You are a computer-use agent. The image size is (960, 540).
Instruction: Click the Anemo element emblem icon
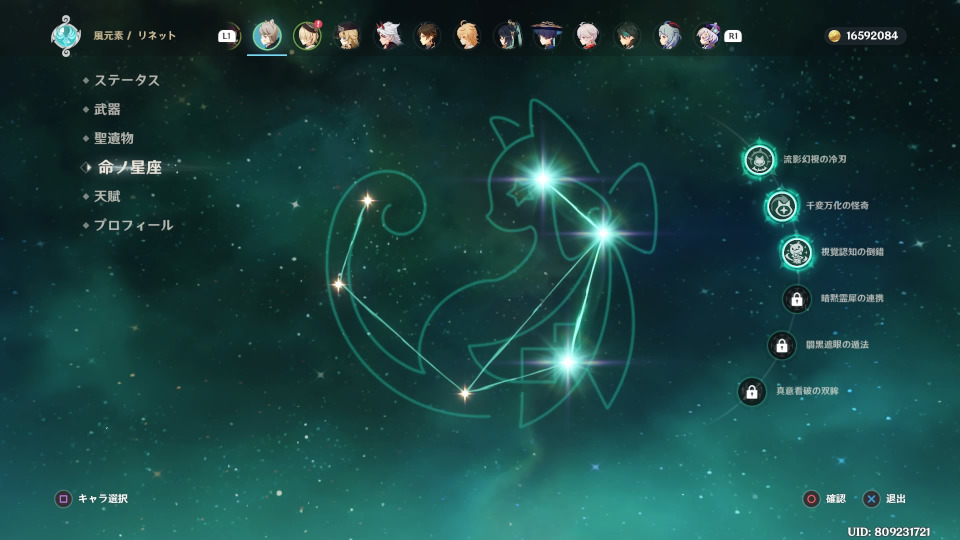click(x=66, y=36)
